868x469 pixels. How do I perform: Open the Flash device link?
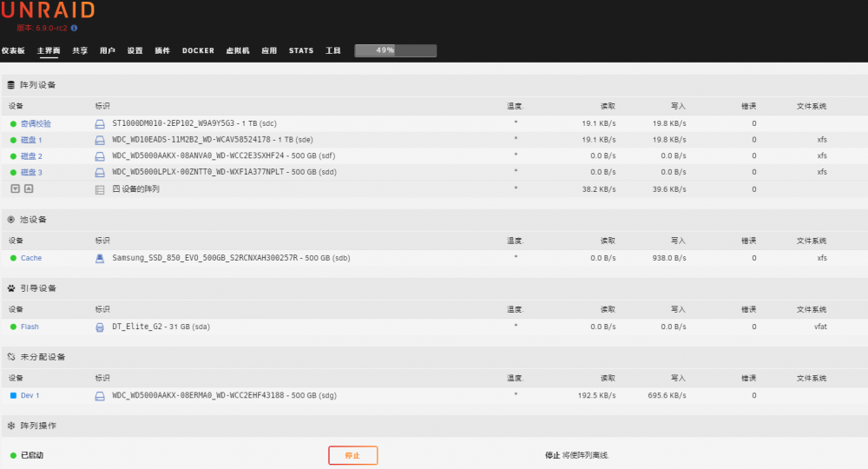coord(30,327)
